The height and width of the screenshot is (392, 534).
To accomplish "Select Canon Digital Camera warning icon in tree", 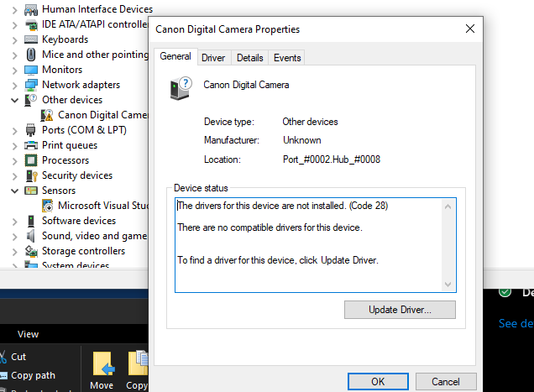I will click(x=47, y=115).
